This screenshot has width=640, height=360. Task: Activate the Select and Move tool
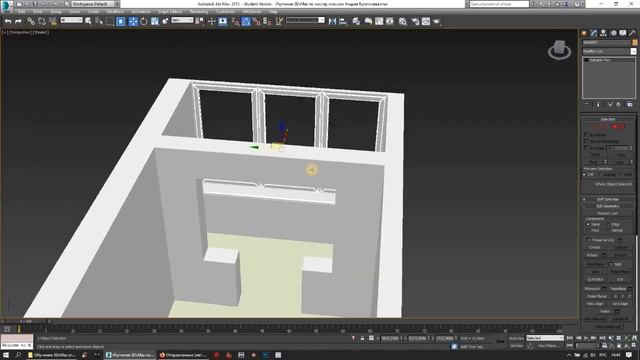click(133, 21)
